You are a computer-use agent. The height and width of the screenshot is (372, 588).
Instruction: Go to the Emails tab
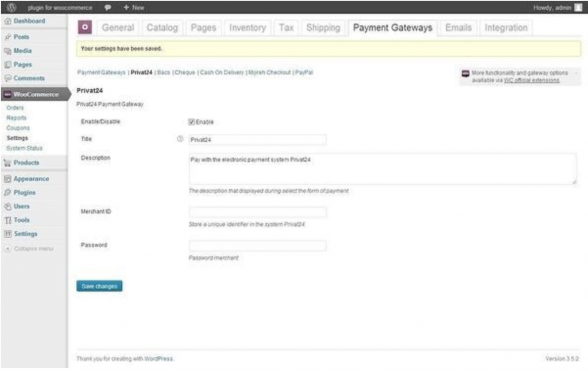pyautogui.click(x=458, y=28)
